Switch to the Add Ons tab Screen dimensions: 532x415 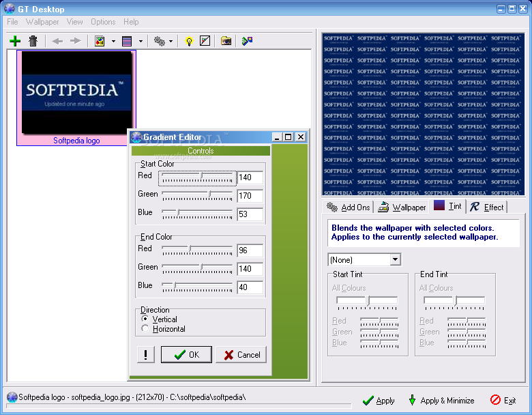pyautogui.click(x=348, y=207)
